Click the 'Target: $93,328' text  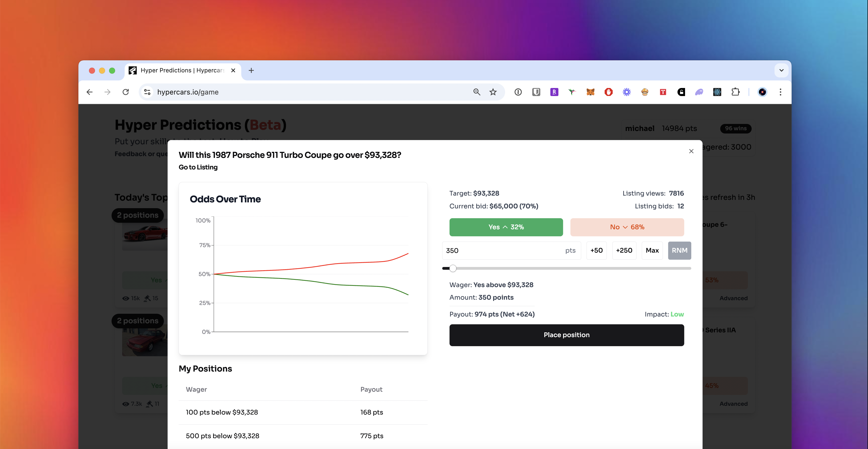(x=474, y=193)
